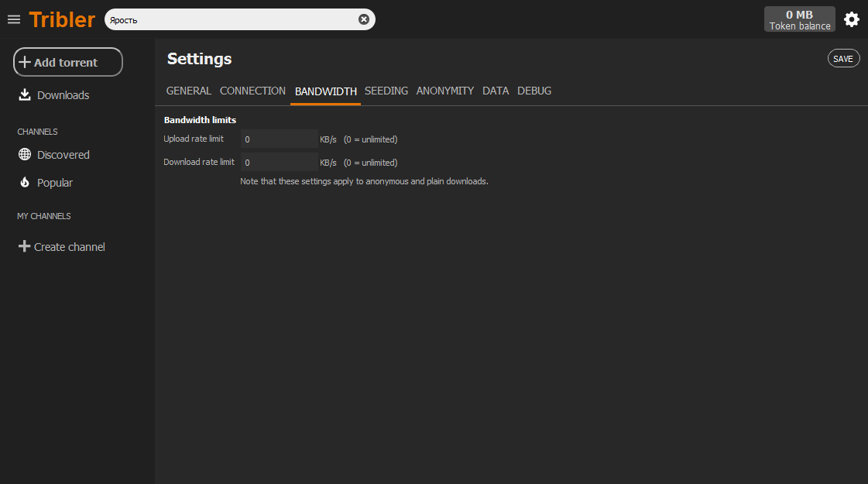This screenshot has height=484, width=868.
Task: Click the Tribler logo
Action: [62, 20]
